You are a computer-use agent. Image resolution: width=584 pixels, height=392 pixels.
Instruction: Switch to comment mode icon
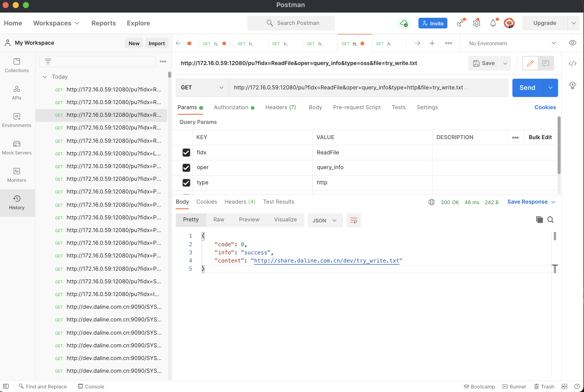pyautogui.click(x=546, y=63)
